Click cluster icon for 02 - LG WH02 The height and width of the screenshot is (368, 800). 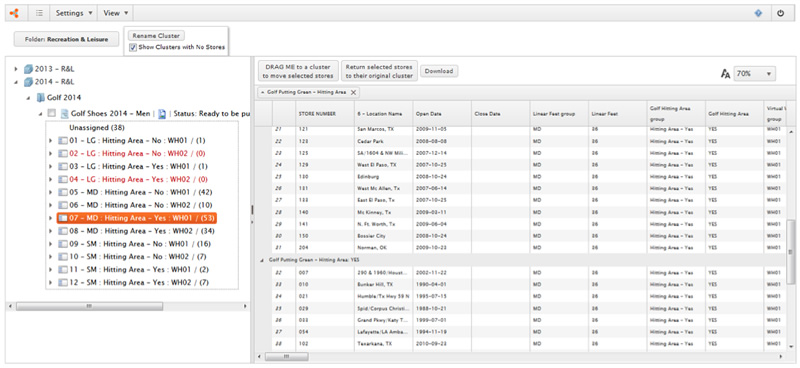coord(62,154)
